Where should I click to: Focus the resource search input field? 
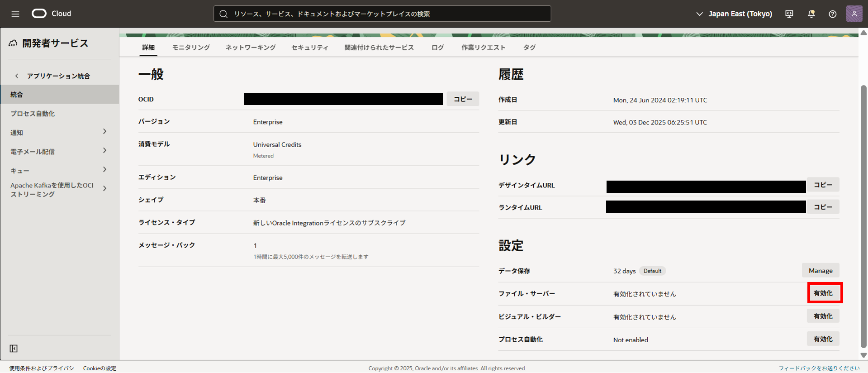382,14
